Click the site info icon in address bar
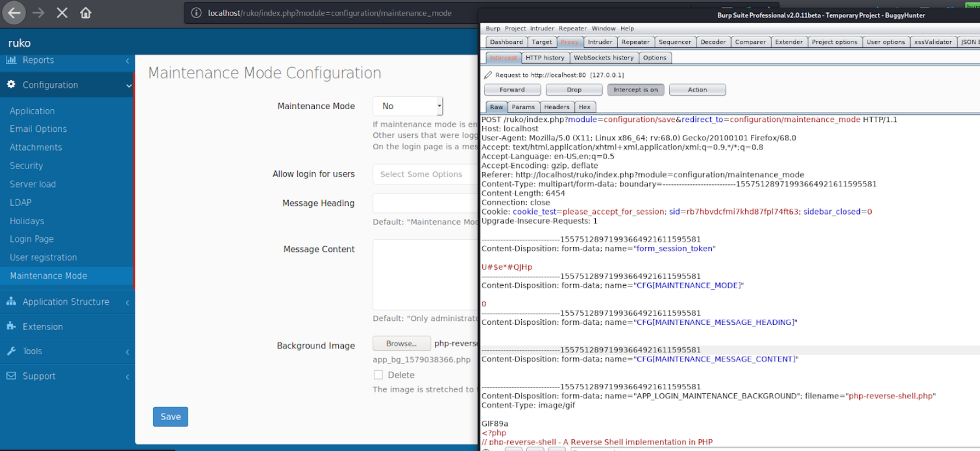This screenshot has width=980, height=451. click(196, 13)
